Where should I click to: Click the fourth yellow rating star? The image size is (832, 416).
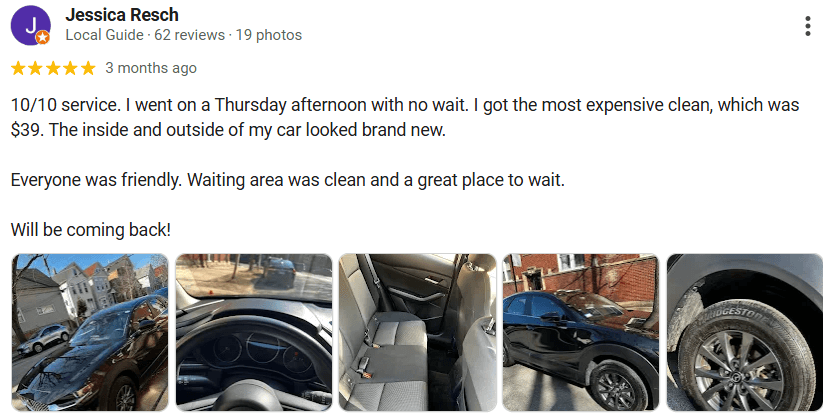coord(71,68)
